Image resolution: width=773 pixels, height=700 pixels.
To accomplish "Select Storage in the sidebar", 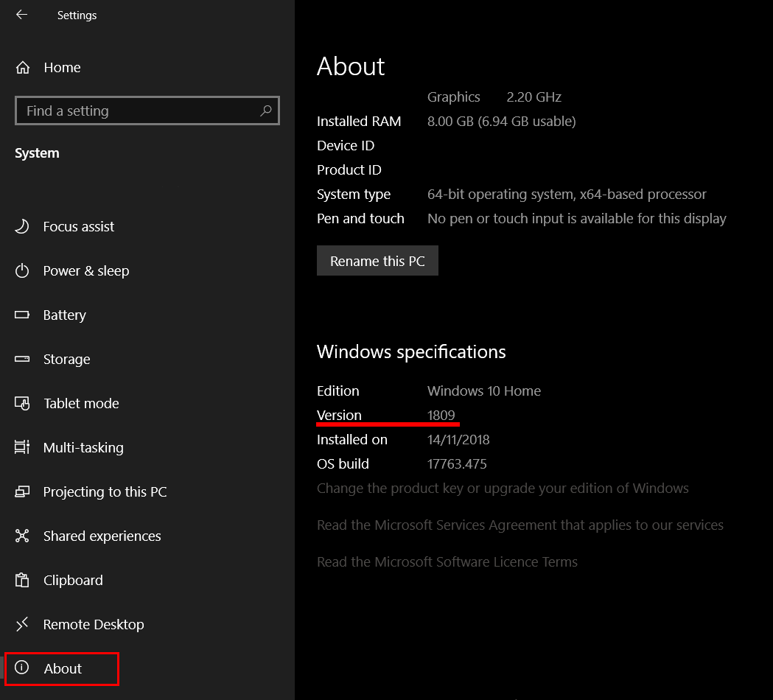I will click(x=66, y=360).
